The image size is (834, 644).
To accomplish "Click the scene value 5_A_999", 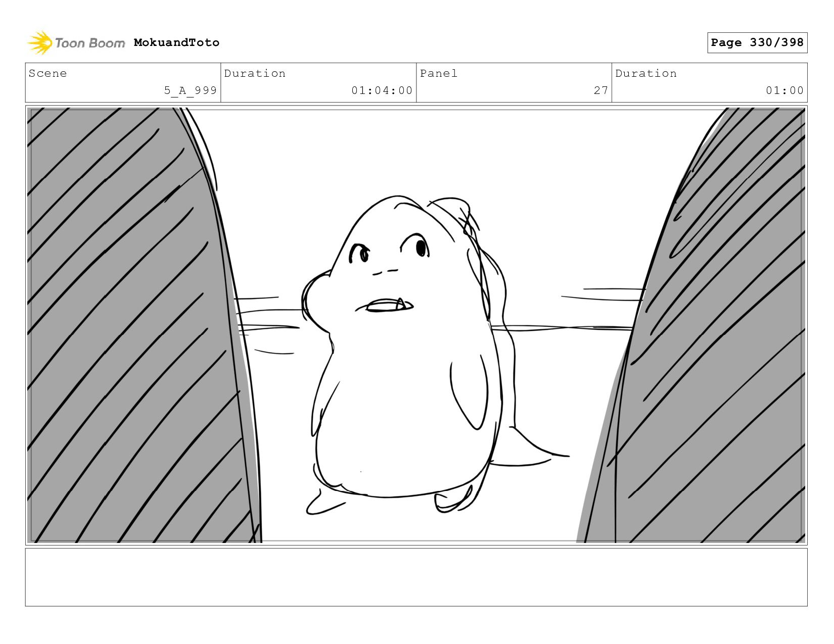I will pos(190,90).
